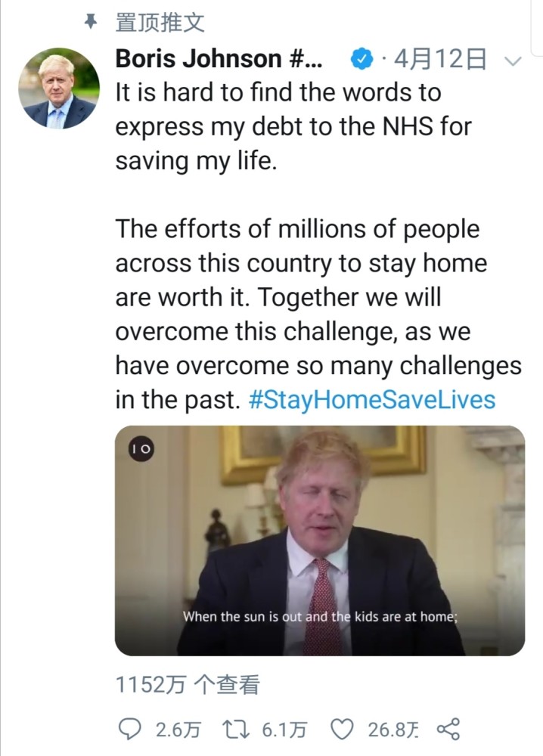Click the 置顶推文 pinned tweet label
The height and width of the screenshot is (756, 543).
coord(160,23)
